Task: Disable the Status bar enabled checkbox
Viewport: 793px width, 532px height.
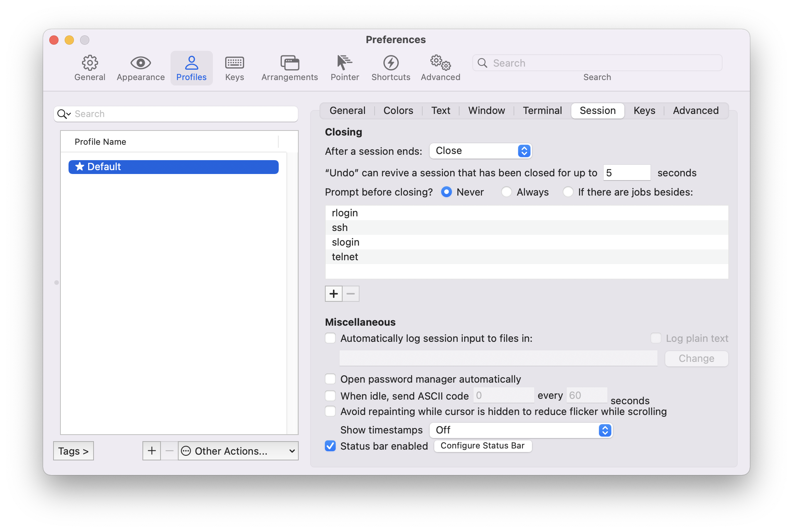Action: point(330,446)
